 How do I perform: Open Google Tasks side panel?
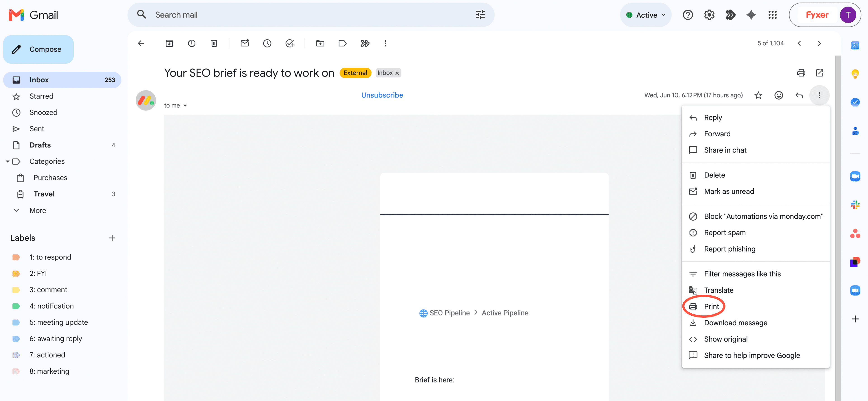click(855, 102)
